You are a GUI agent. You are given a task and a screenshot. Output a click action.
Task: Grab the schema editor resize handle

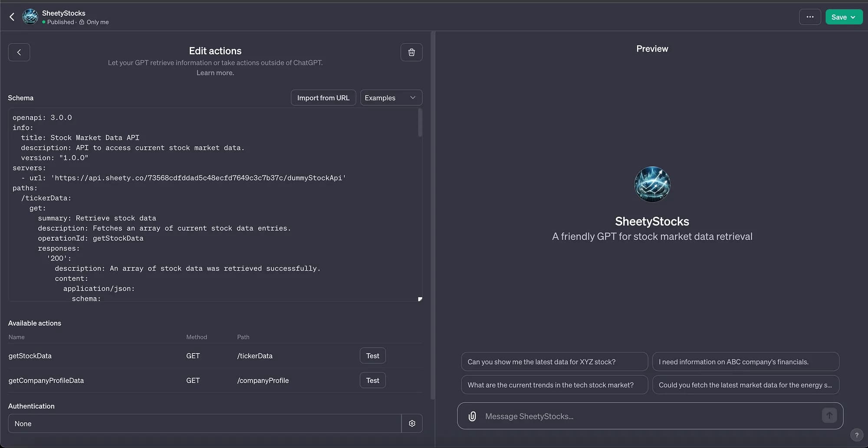(x=420, y=299)
